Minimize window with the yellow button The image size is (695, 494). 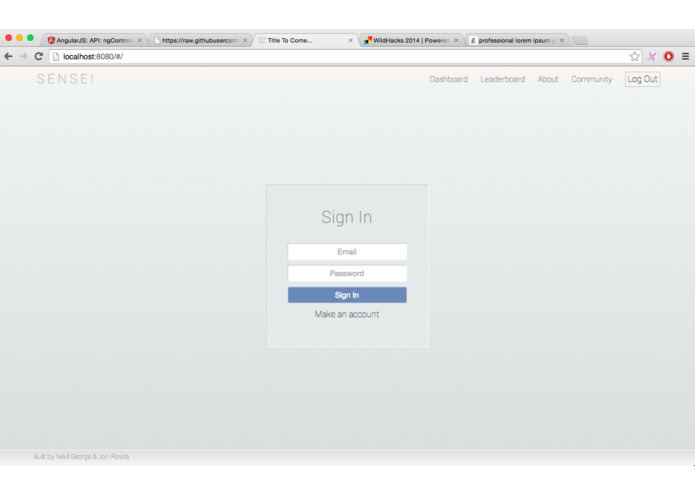(x=19, y=38)
